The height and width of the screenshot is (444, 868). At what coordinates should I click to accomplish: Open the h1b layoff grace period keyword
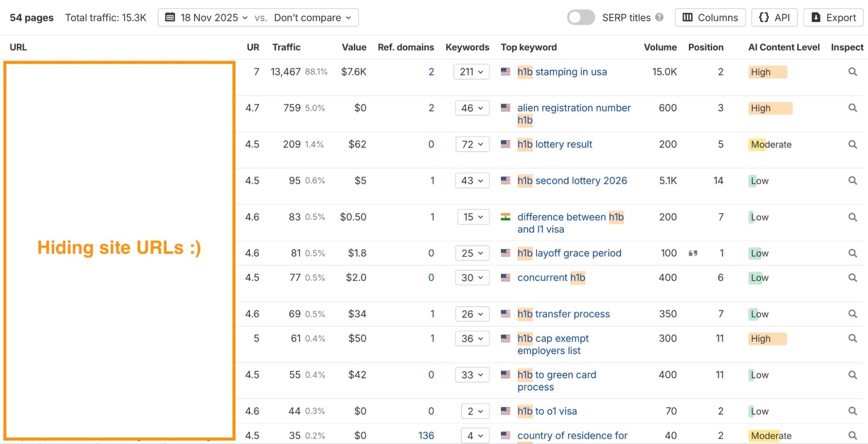(x=569, y=253)
